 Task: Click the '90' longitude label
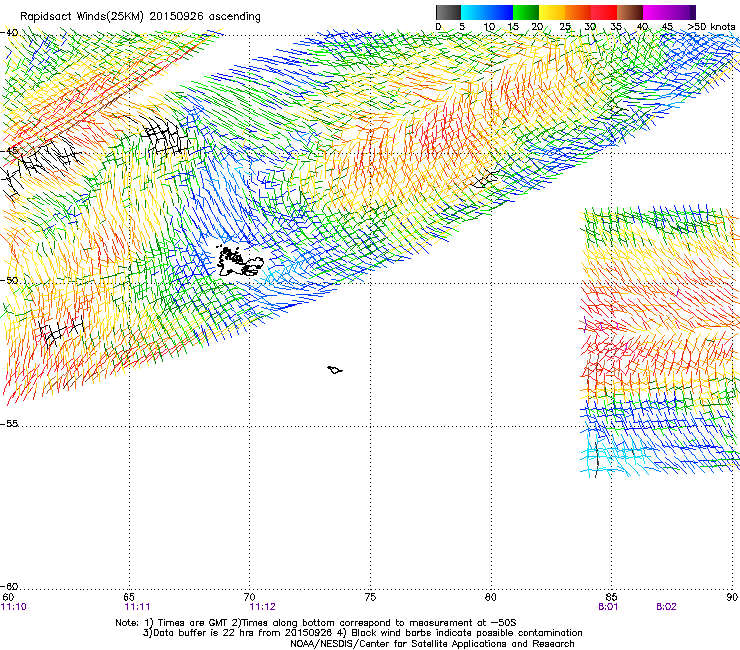[732, 597]
